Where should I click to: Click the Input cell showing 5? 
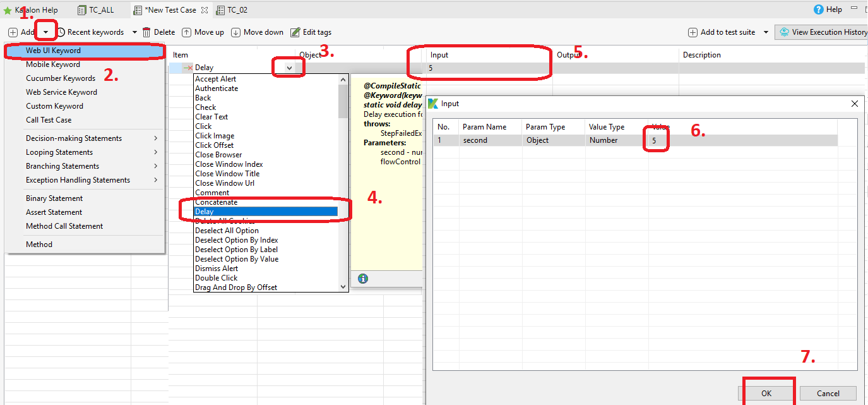click(489, 68)
